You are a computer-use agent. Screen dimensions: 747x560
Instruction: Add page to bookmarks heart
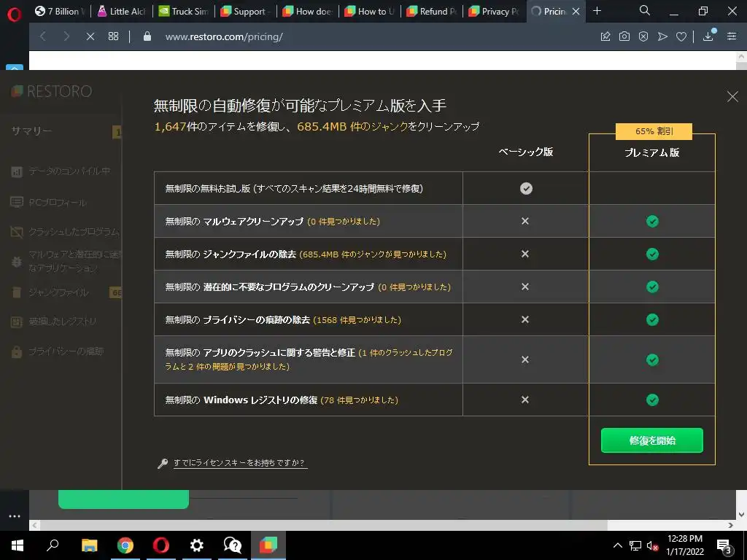point(681,36)
